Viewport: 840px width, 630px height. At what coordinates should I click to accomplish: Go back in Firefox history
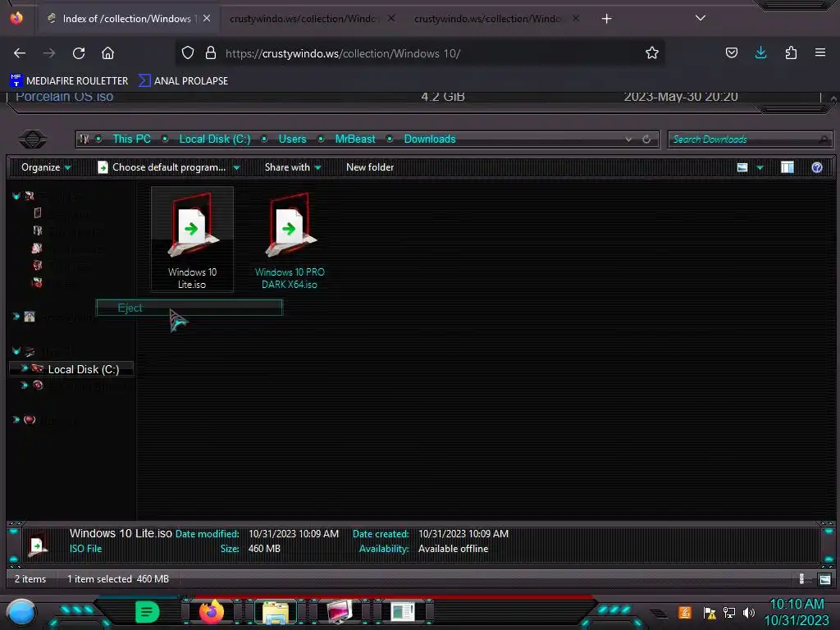20,53
